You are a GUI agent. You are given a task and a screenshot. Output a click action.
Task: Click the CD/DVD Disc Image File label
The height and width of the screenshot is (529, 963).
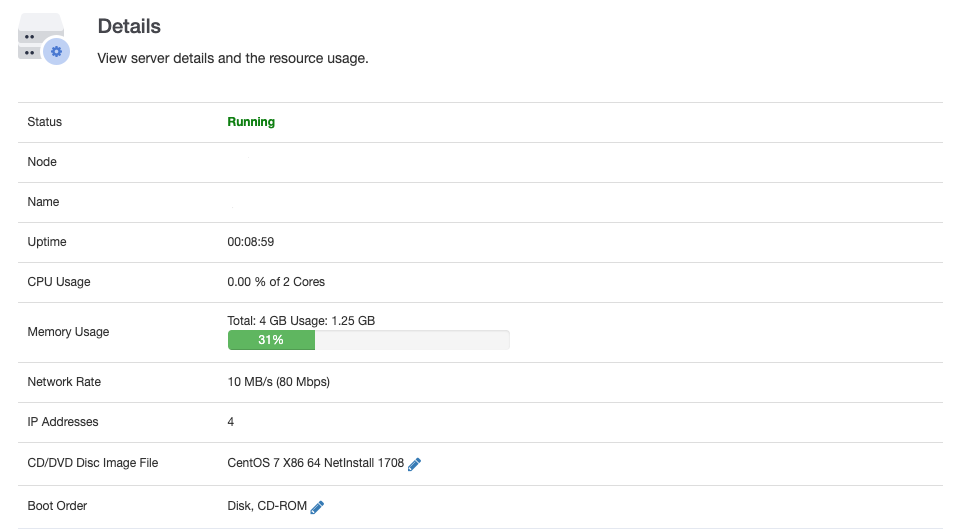[93, 463]
